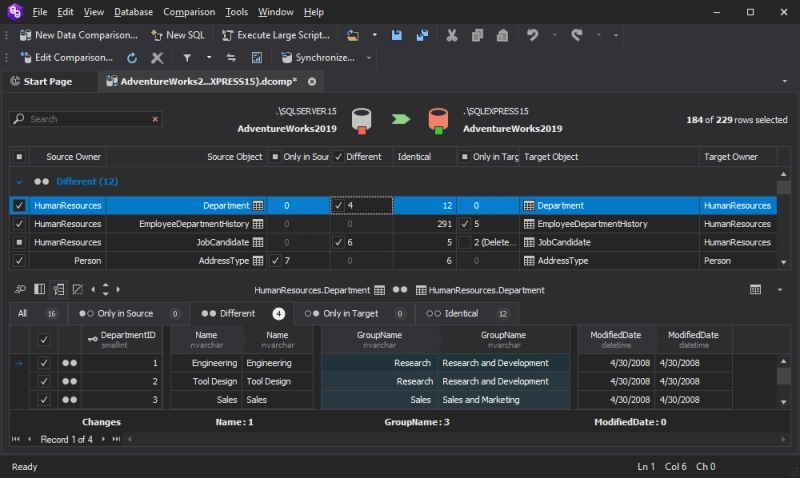800x478 pixels.
Task: Close the AdventureWorks dcomp tab
Action: point(312,82)
